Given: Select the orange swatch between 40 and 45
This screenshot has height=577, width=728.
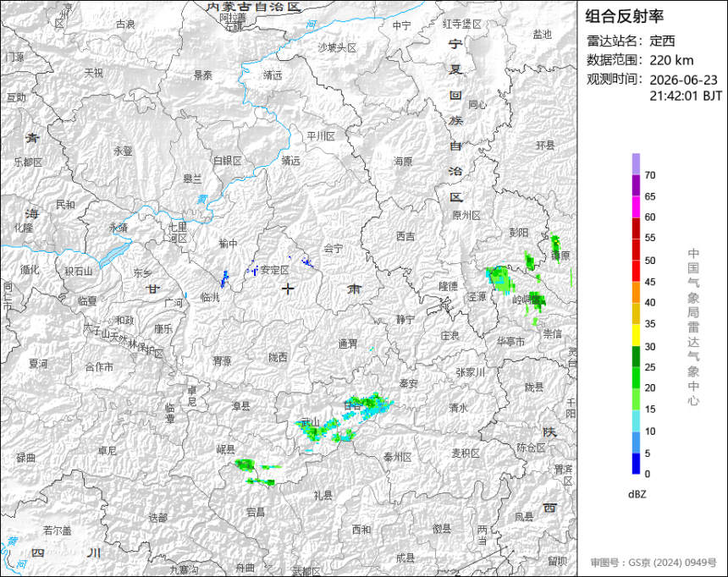Looking at the screenshot, I should tap(636, 292).
